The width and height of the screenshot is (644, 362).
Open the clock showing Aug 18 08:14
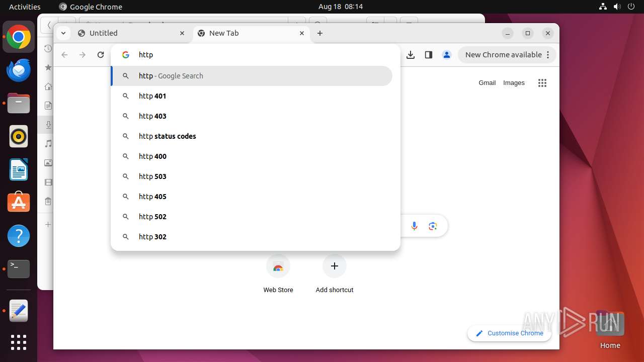click(x=341, y=7)
